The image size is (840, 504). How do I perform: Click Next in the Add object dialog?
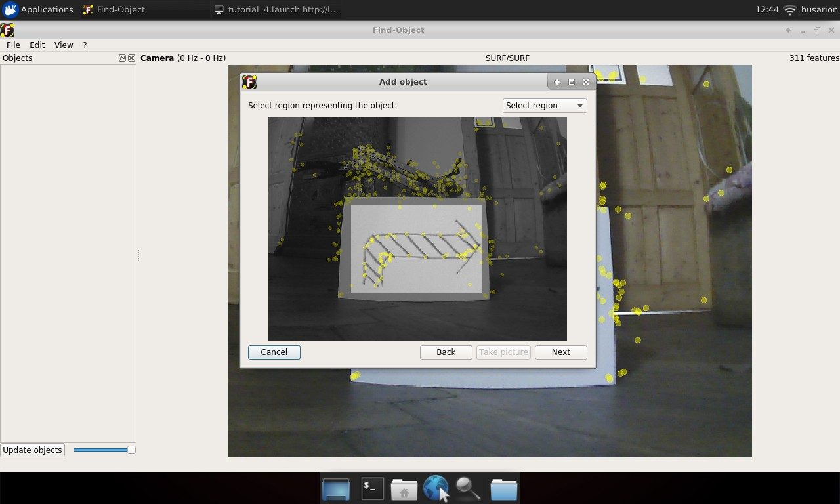(561, 352)
